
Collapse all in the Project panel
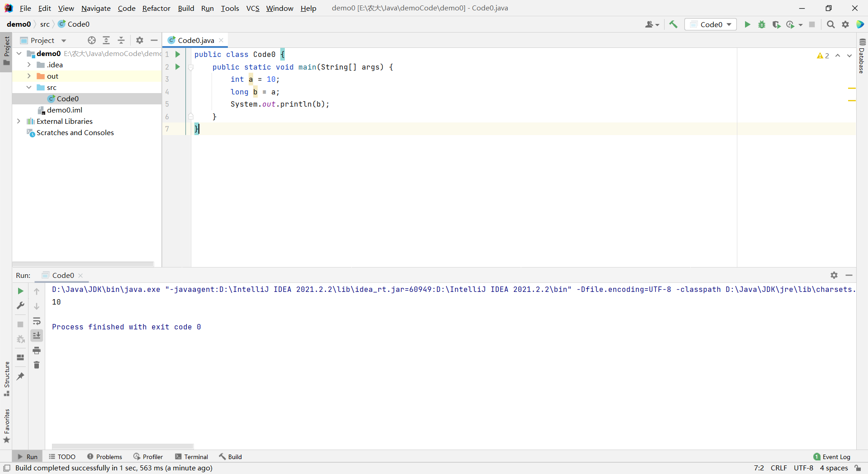121,40
